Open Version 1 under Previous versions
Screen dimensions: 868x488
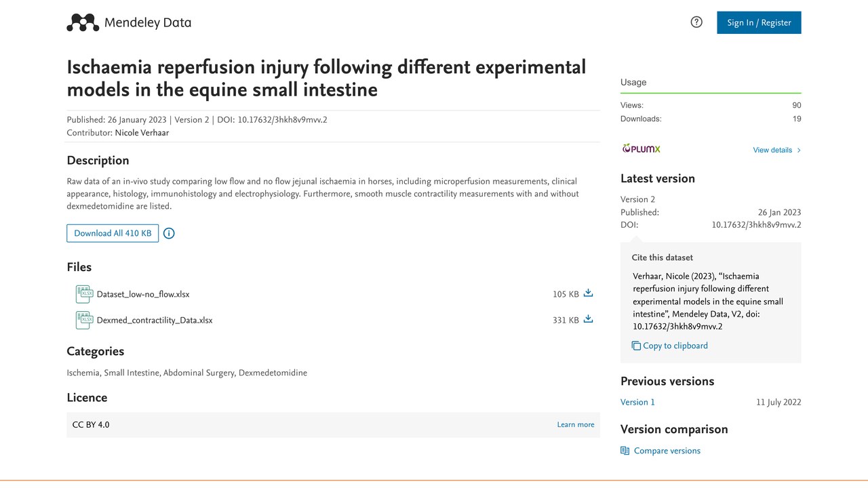637,402
